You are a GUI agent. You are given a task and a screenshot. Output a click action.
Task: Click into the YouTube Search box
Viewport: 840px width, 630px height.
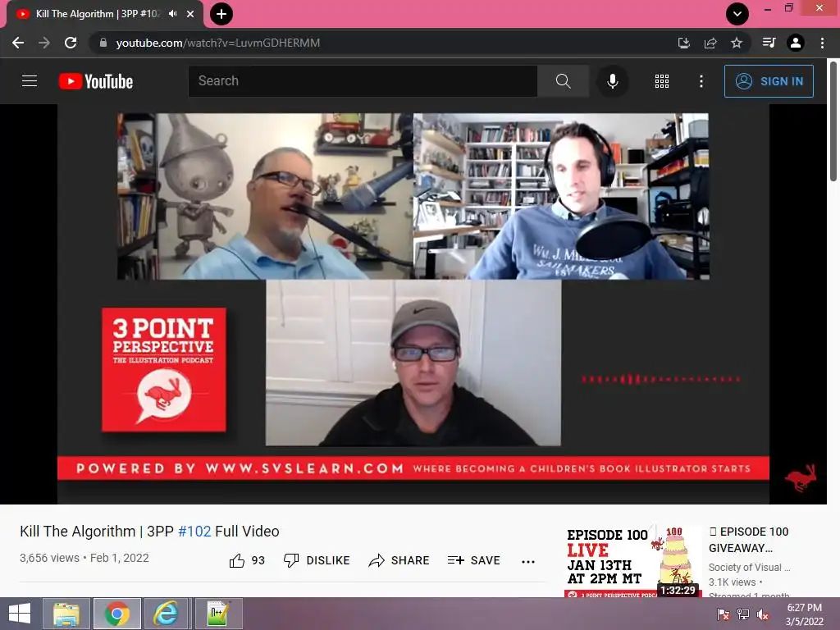point(363,81)
